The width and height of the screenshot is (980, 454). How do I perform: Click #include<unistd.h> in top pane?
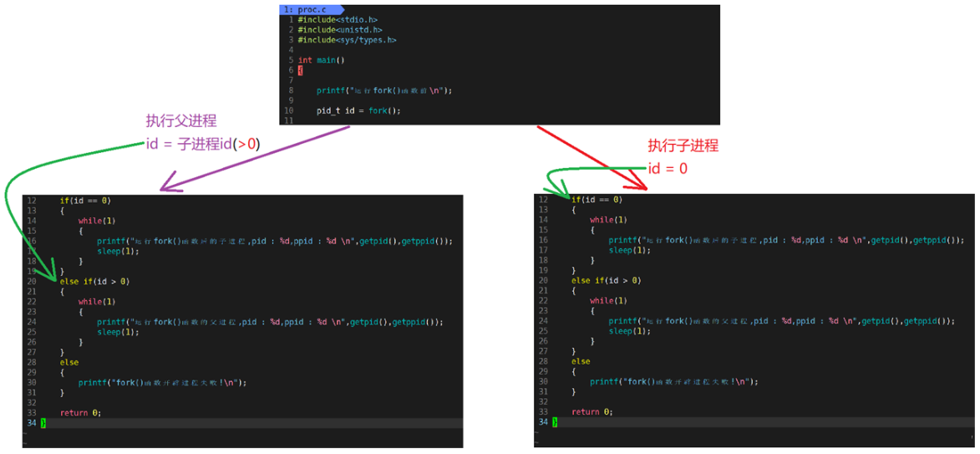340,30
